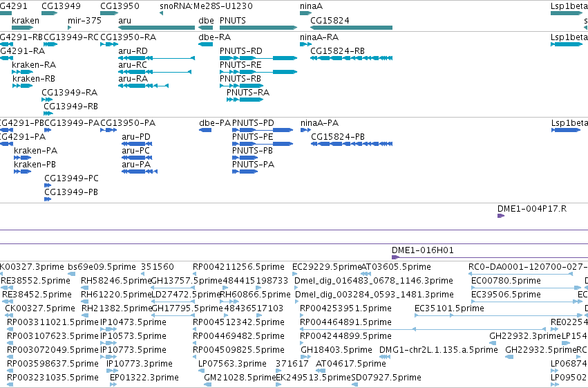588x388 pixels.
Task: Select the PNUTS-RE transcript
Action: (x=258, y=72)
